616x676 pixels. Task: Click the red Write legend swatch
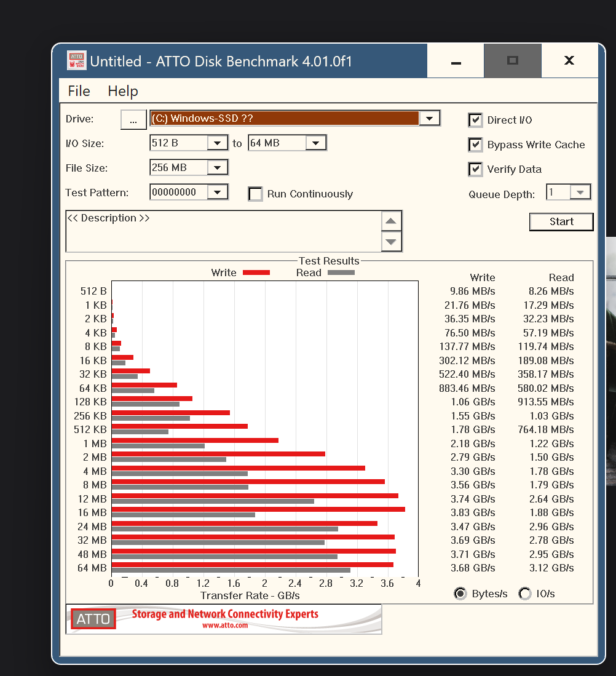tap(256, 272)
